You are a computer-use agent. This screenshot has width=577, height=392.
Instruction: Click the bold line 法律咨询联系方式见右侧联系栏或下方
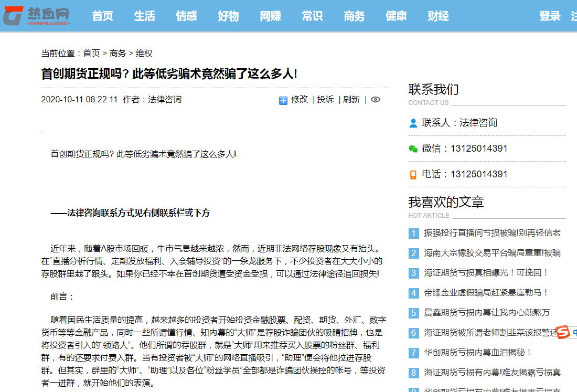[x=130, y=213]
